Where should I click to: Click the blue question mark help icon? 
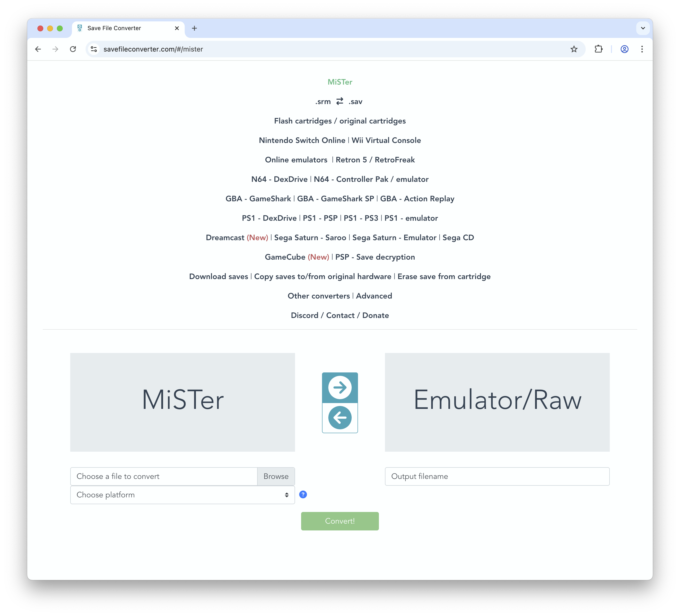coord(303,494)
